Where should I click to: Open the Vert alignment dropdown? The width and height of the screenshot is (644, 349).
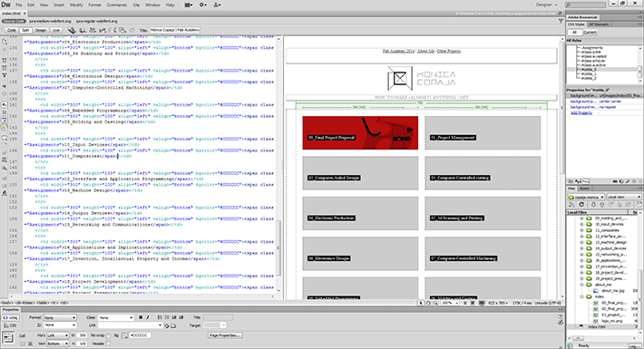57,344
